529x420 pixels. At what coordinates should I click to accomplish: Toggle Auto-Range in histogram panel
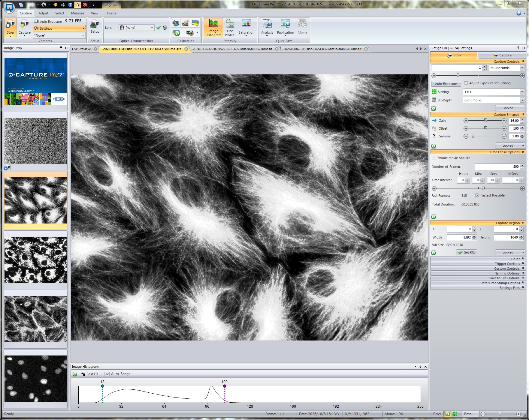[107, 374]
